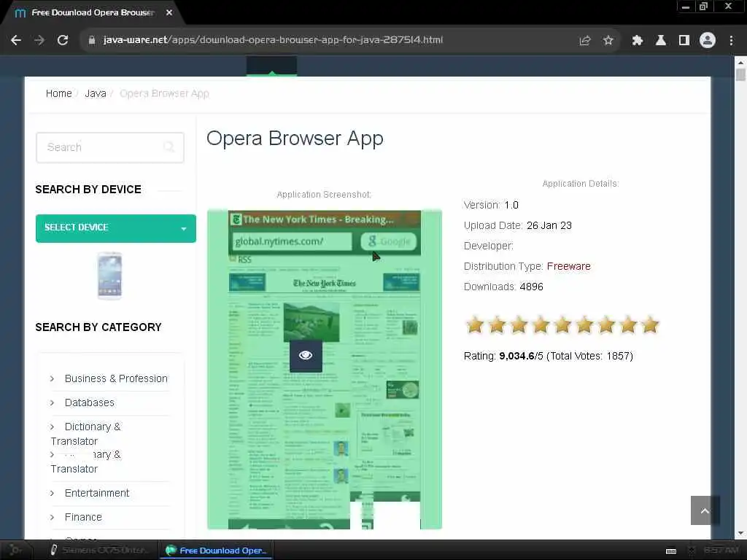
Task: Open Business & Profession category
Action: pyautogui.click(x=116, y=378)
